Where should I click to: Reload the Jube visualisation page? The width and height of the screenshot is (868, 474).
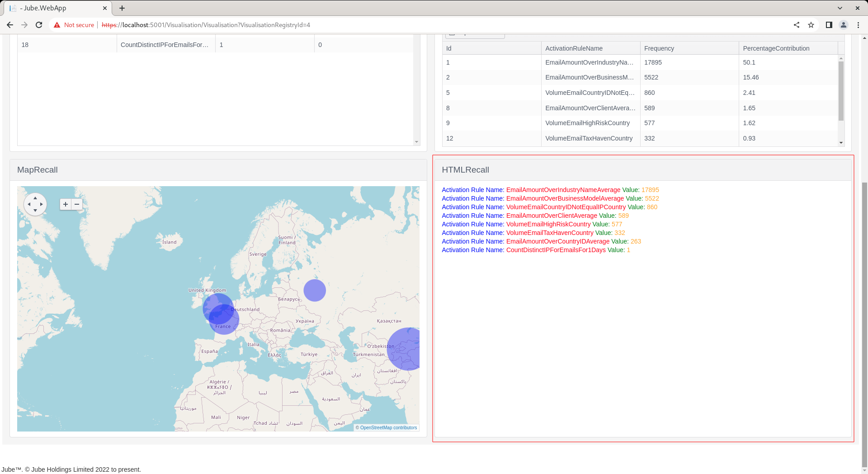coord(39,25)
